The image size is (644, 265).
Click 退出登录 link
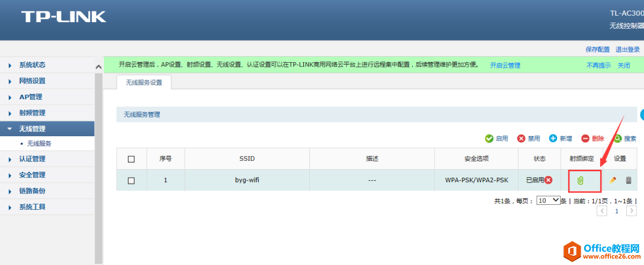628,49
